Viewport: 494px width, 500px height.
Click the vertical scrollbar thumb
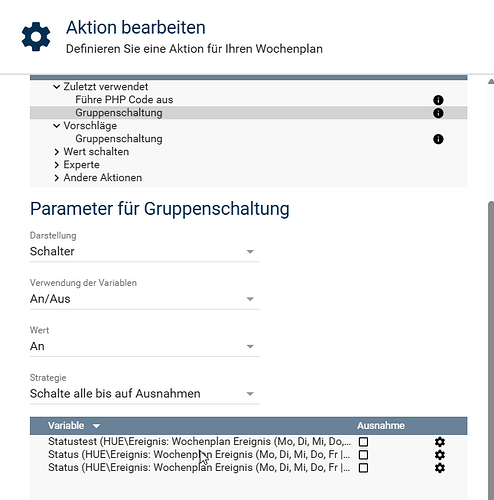(x=491, y=350)
